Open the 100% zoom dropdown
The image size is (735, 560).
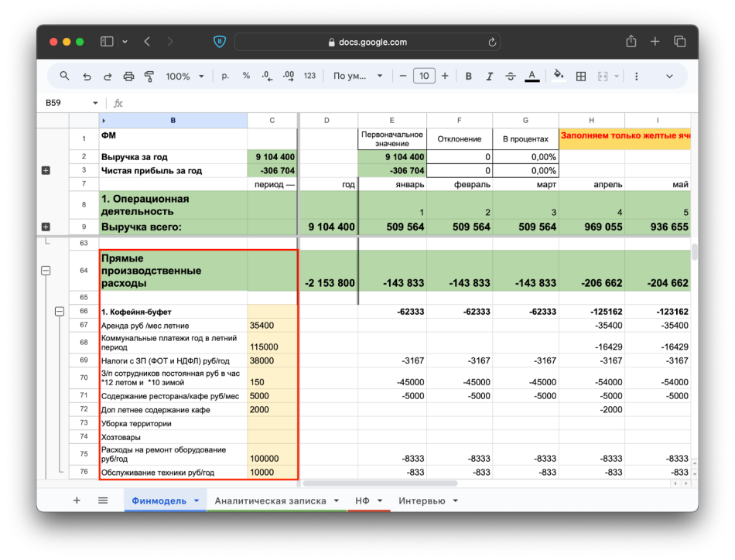tap(184, 76)
